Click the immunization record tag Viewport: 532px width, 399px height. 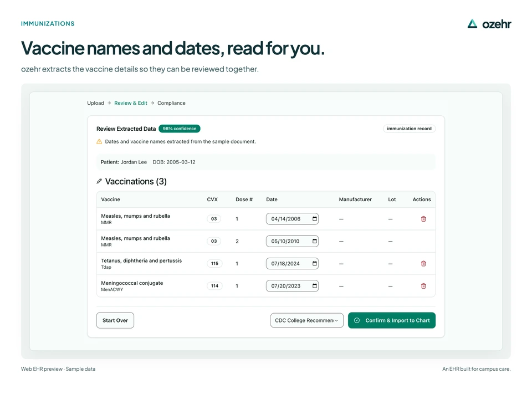click(409, 129)
